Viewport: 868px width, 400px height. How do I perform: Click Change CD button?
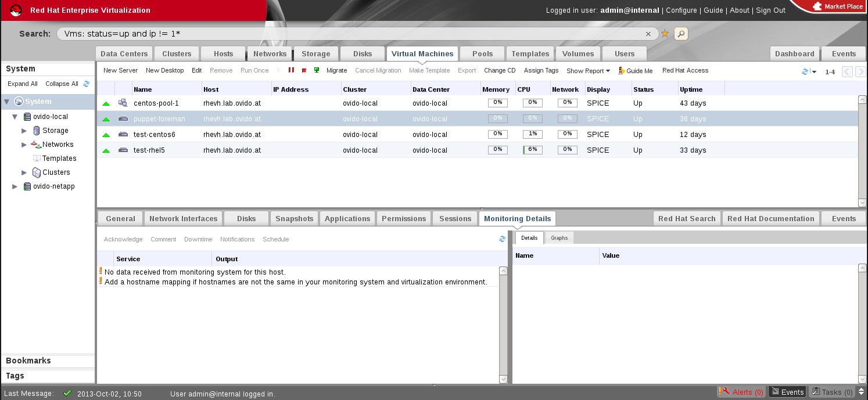coord(500,70)
